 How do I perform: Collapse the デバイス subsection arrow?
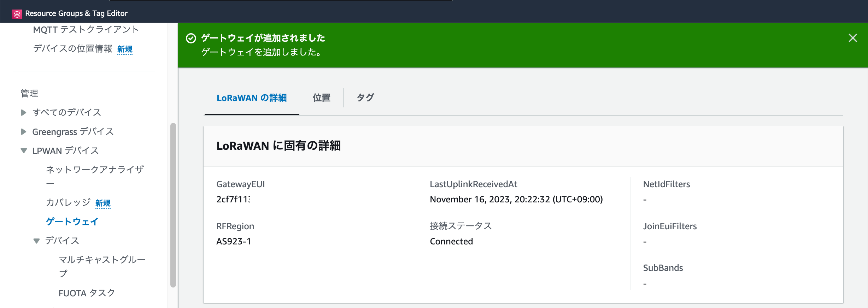click(x=36, y=241)
